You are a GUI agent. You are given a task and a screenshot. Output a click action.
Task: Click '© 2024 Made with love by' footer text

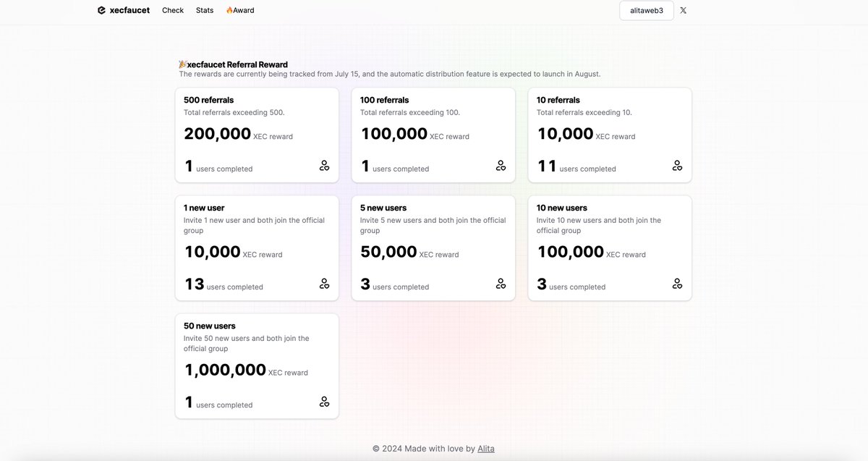pyautogui.click(x=424, y=449)
